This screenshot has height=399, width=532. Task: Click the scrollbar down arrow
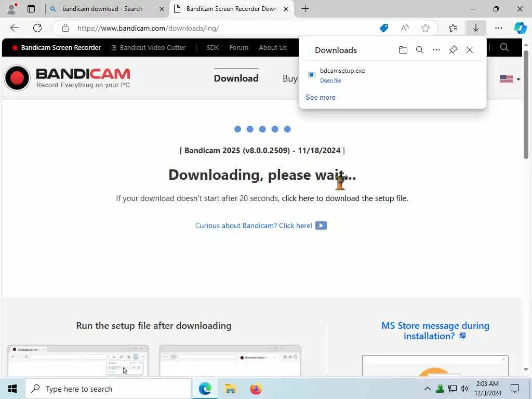(526, 370)
